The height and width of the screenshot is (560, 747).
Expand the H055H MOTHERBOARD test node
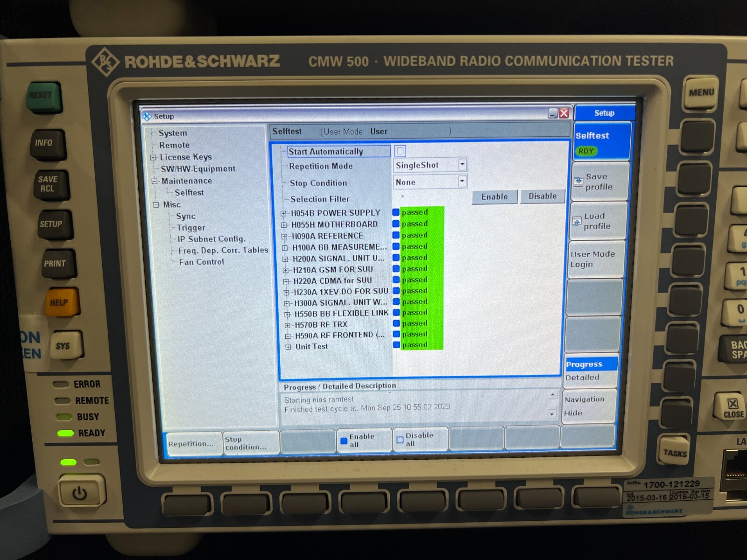point(284,225)
